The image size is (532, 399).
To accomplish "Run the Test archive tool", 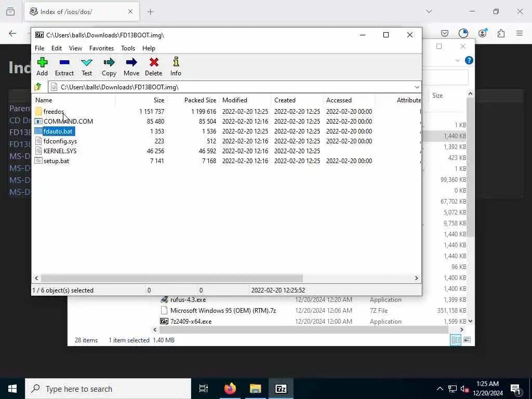I will 87,66.
